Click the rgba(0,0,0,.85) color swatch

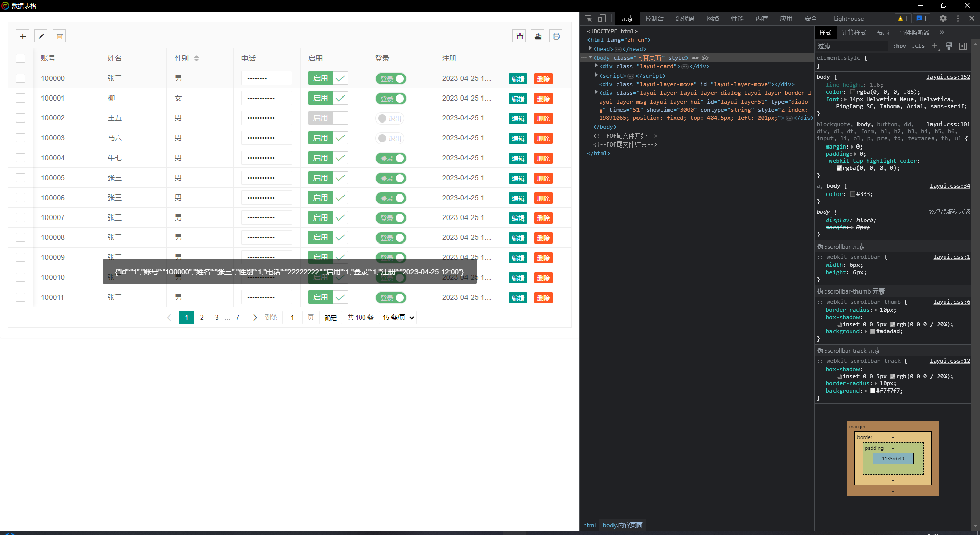(853, 92)
